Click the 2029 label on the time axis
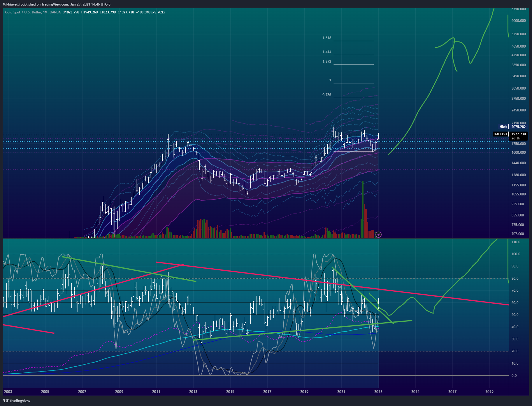Image resolution: width=532 pixels, height=406 pixels. tap(489, 391)
